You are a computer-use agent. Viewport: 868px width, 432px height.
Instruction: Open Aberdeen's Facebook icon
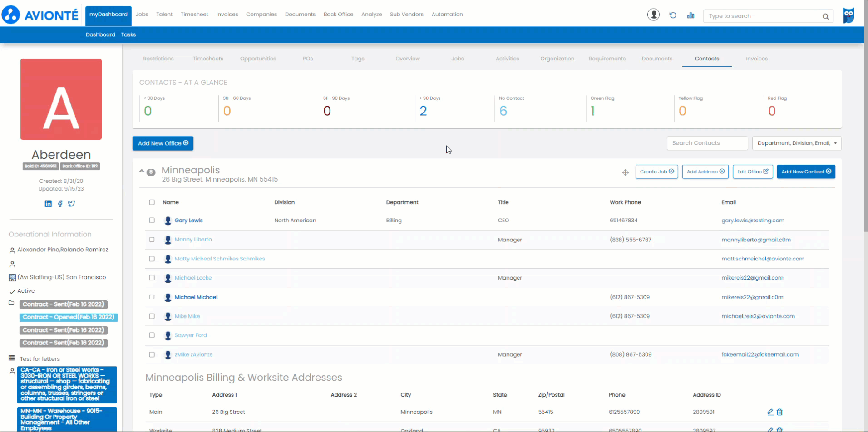(x=60, y=204)
